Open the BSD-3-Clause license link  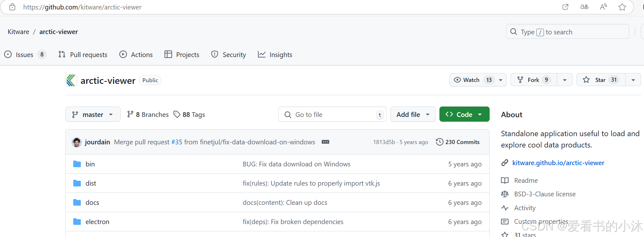pos(545,194)
